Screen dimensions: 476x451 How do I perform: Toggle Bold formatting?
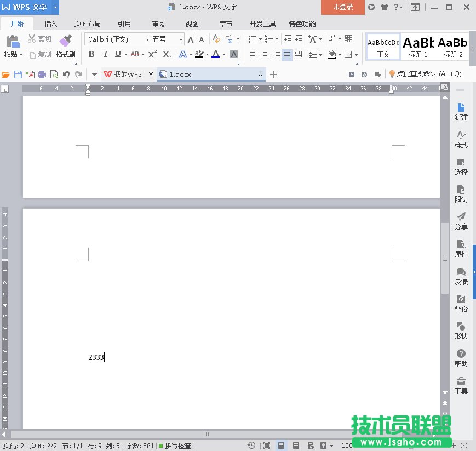coord(91,54)
